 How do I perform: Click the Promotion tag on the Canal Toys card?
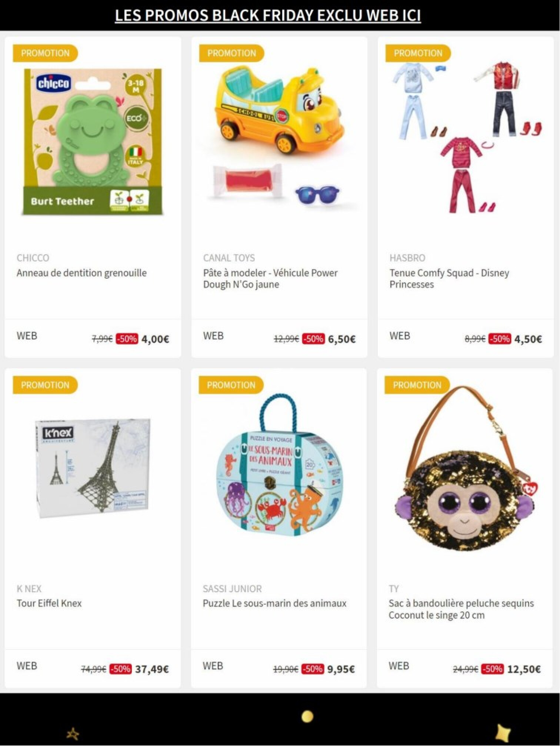click(231, 53)
